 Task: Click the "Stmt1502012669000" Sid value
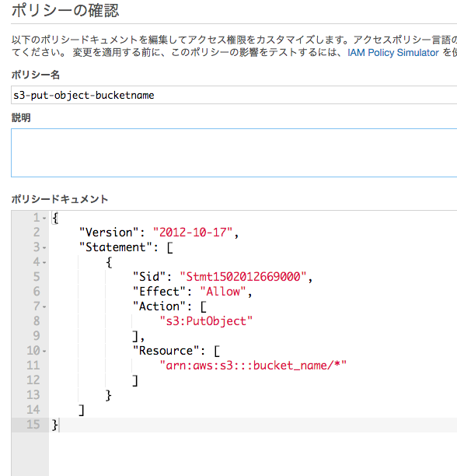click(x=243, y=277)
